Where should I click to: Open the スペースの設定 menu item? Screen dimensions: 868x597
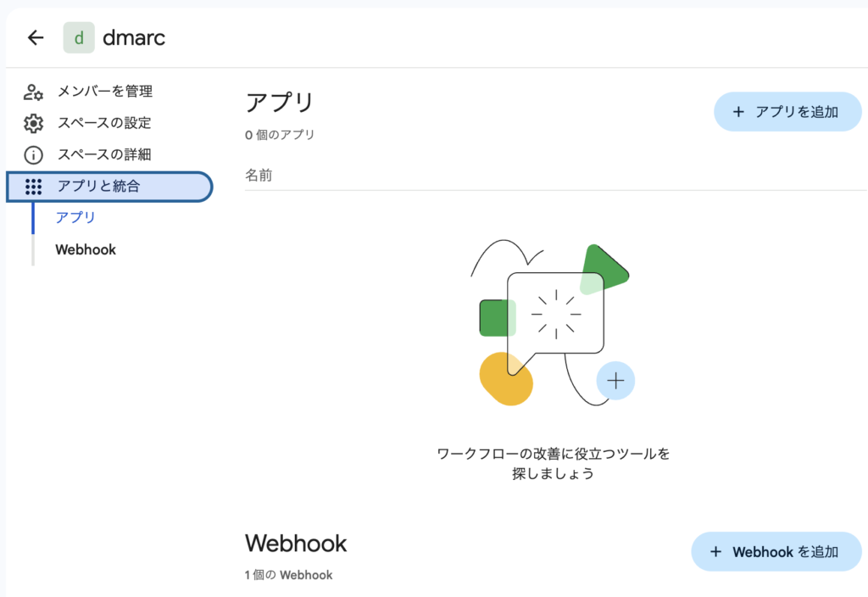pyautogui.click(x=104, y=124)
